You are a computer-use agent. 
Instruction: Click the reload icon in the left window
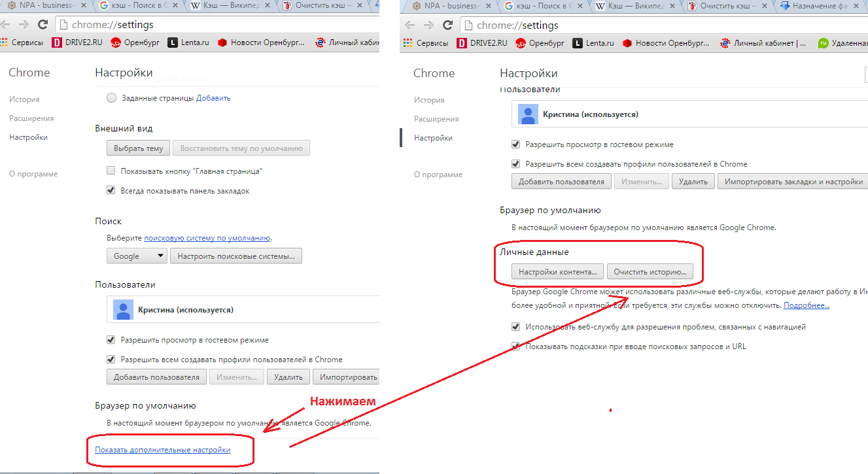click(43, 25)
